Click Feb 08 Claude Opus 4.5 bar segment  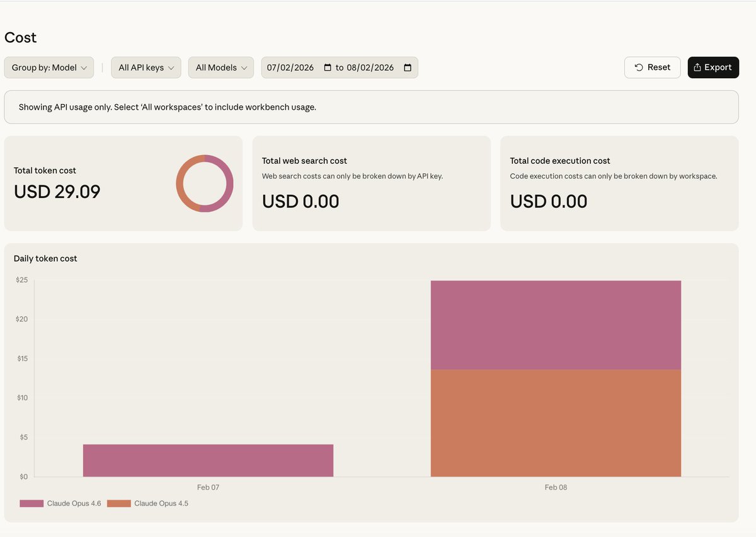pos(556,423)
